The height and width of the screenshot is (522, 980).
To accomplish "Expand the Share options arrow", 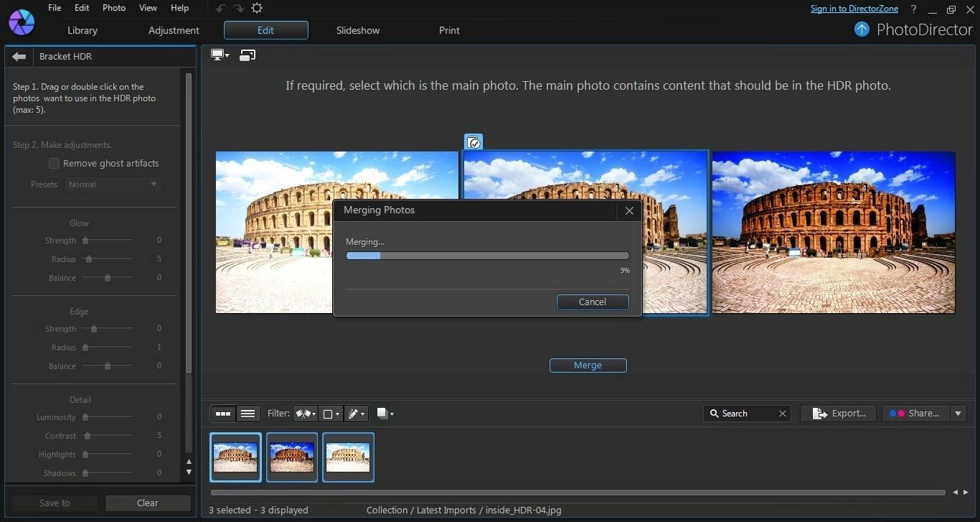I will 958,414.
